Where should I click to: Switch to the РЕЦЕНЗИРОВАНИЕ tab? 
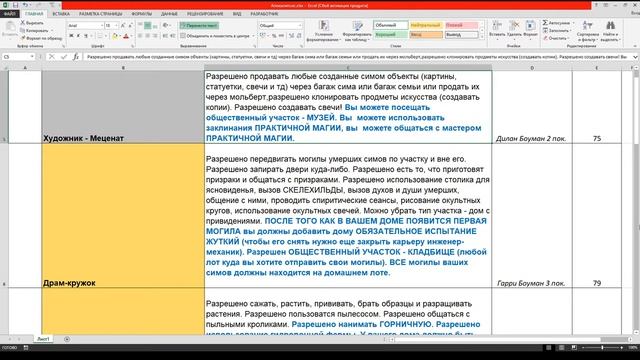tap(205, 14)
